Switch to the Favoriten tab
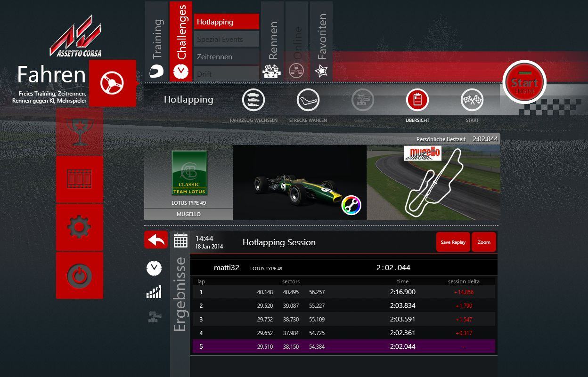Viewport: 588px width, 377px height. (x=321, y=41)
